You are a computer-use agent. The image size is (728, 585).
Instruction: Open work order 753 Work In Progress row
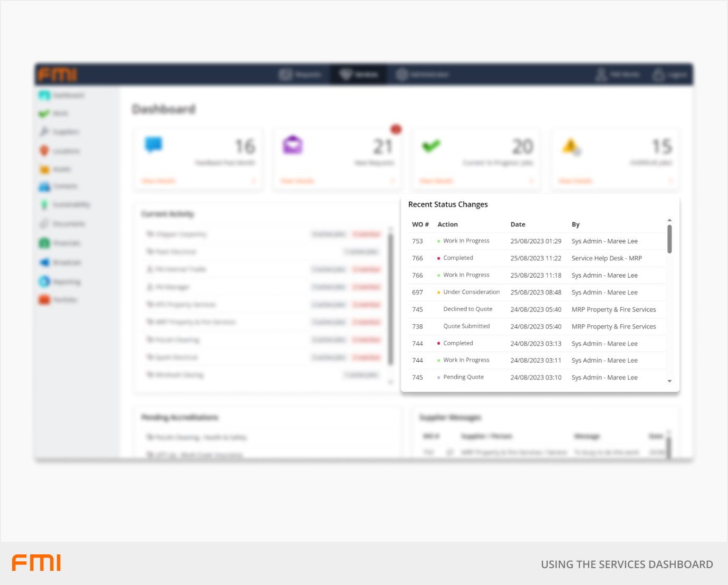466,241
